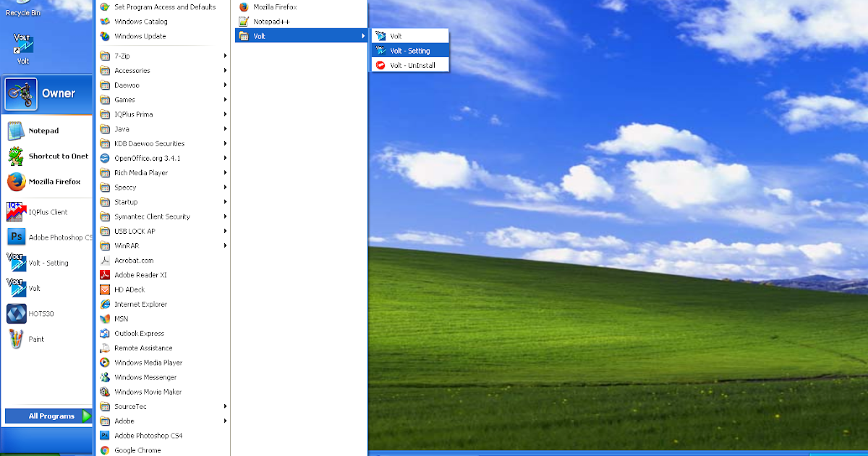Open HOTS30 from recent programs

click(x=47, y=313)
